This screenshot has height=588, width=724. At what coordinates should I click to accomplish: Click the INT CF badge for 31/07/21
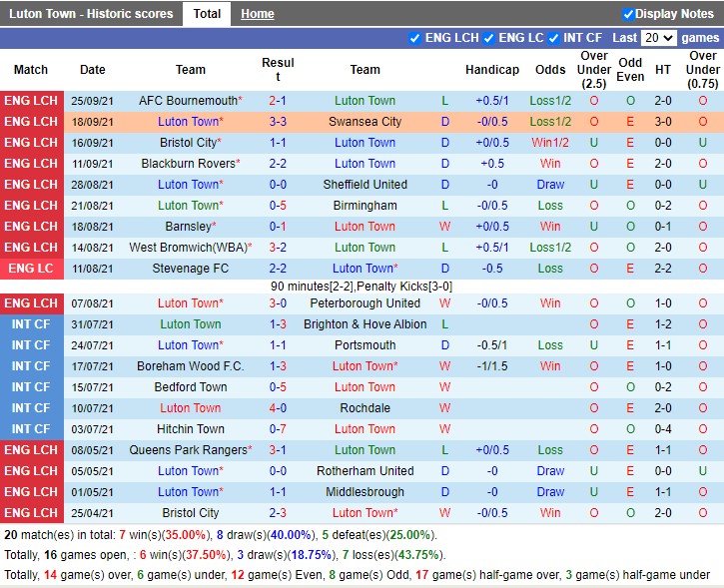31,324
